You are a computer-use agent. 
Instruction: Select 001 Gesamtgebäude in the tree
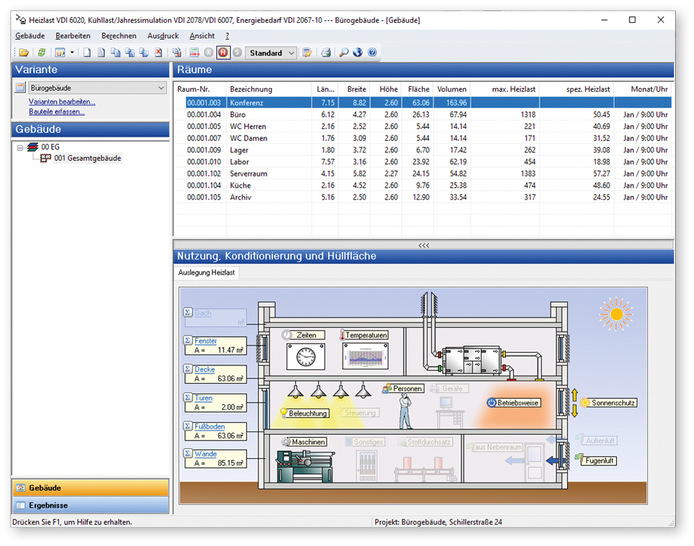(88, 158)
